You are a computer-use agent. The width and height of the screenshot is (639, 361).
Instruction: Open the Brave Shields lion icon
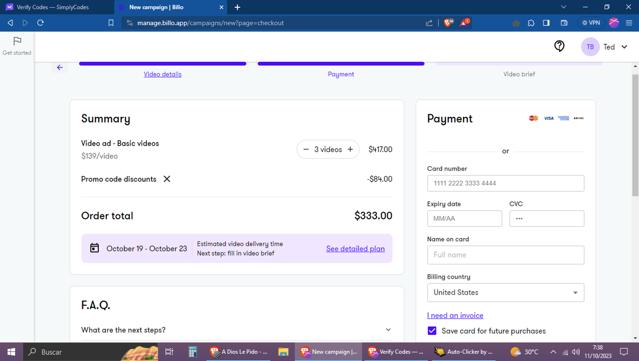tap(448, 23)
